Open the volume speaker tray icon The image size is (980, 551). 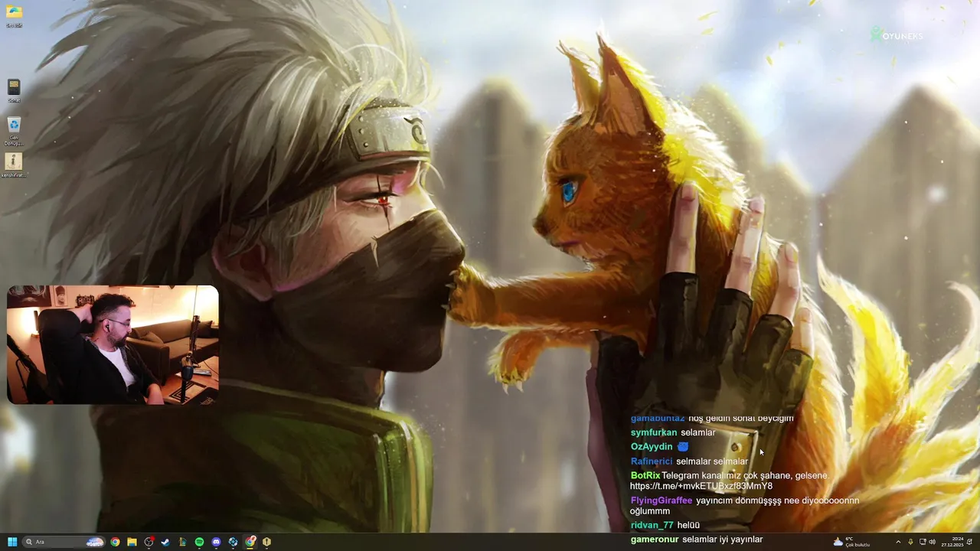[x=932, y=542]
